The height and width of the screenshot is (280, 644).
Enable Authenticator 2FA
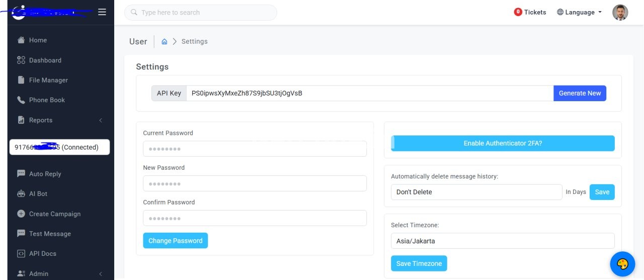pos(503,143)
